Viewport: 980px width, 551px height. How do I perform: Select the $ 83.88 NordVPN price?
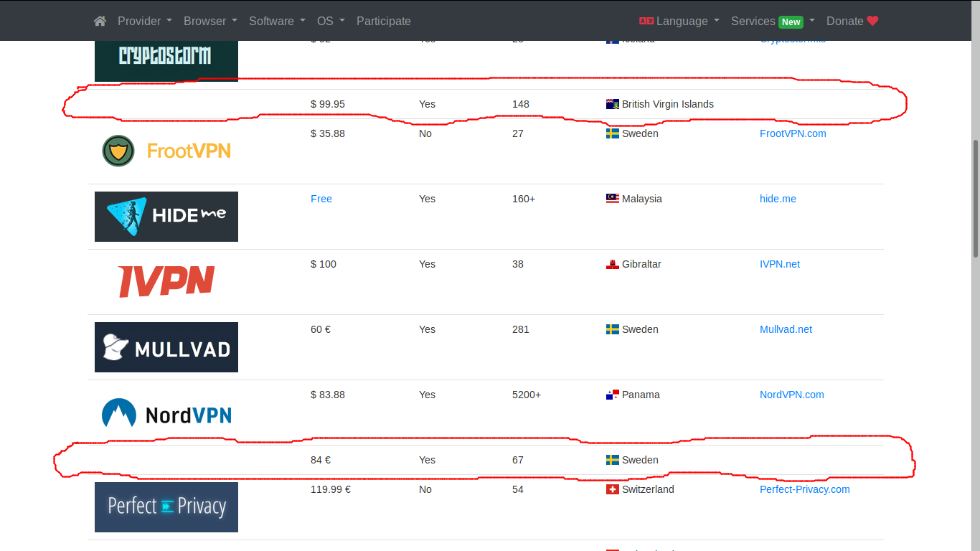(x=328, y=395)
